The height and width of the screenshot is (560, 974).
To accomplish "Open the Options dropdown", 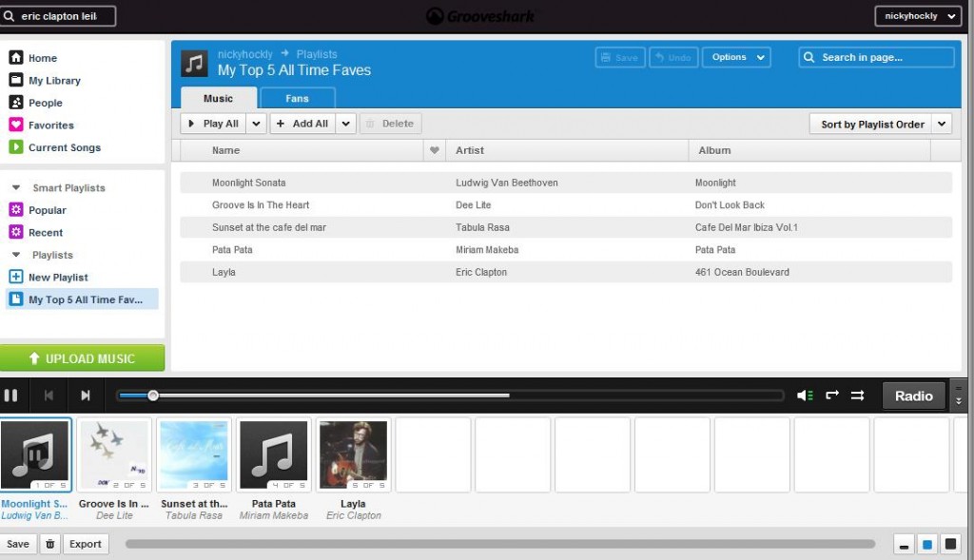I will (x=737, y=57).
